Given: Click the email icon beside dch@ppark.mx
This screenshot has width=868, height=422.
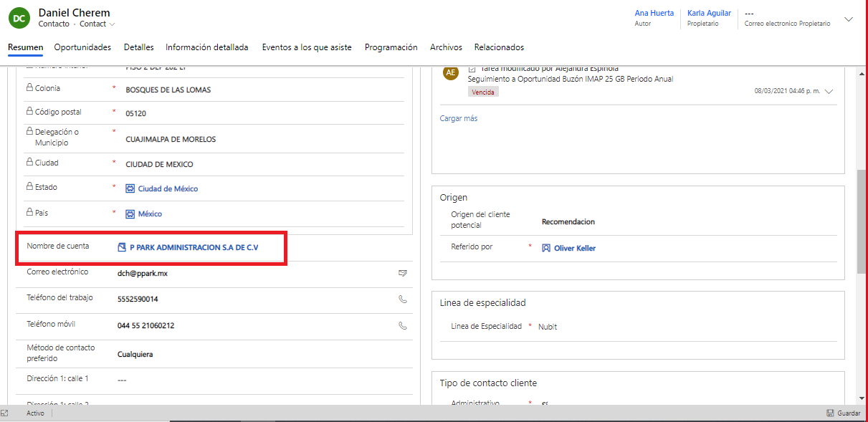Looking at the screenshot, I should (x=403, y=273).
